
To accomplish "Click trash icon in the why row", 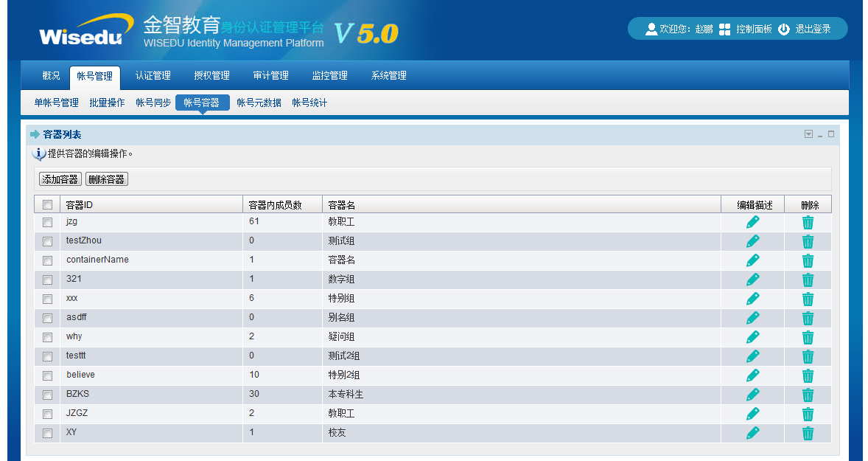I will tap(808, 337).
